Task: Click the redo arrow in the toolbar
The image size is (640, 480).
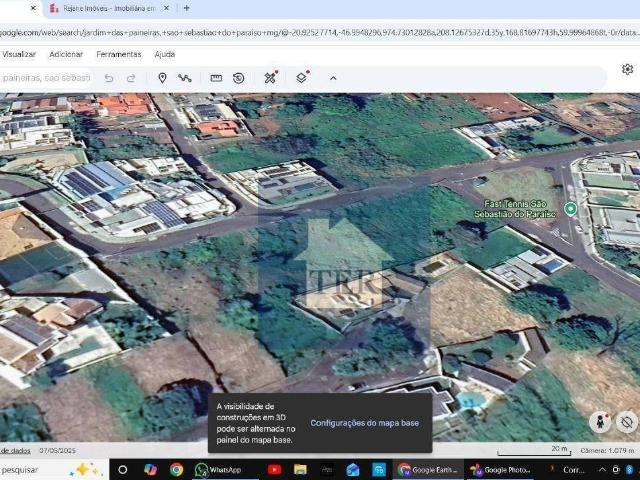Action: tap(131, 78)
